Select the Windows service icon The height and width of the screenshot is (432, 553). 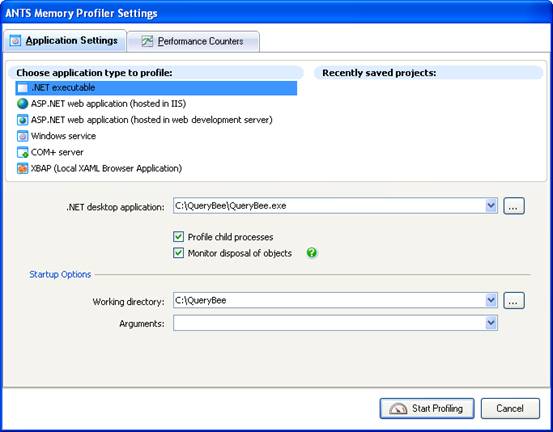click(x=22, y=136)
